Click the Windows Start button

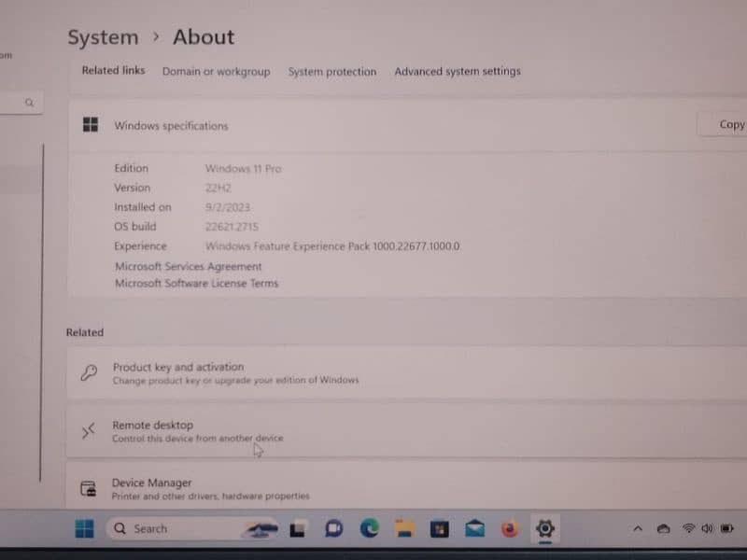(84, 529)
